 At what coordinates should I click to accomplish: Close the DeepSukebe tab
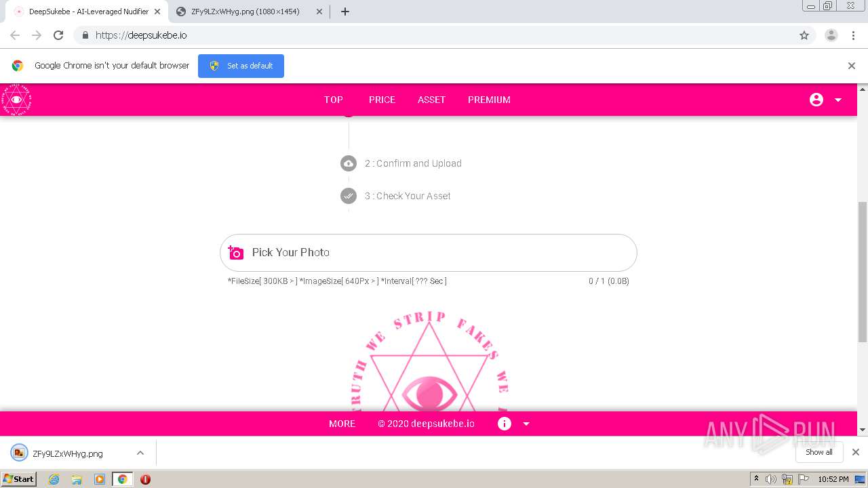[x=157, y=12]
